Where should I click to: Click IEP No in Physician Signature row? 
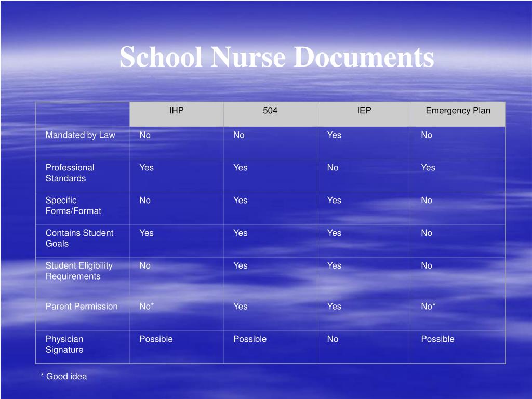333,339
